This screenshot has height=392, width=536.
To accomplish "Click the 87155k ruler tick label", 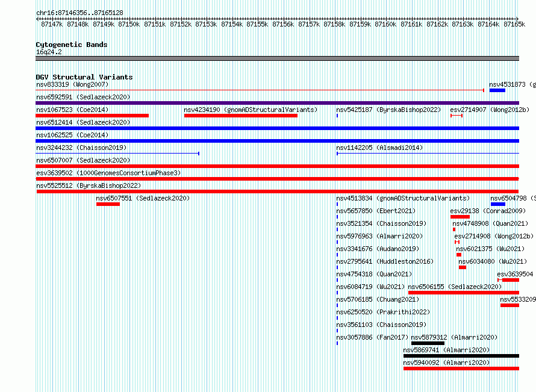I will pyautogui.click(x=257, y=24).
